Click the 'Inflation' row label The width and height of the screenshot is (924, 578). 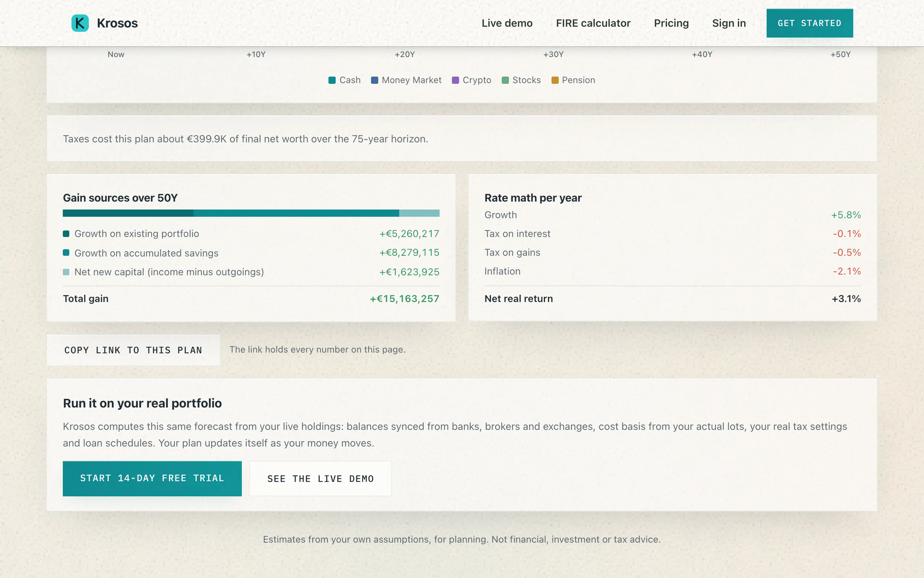(502, 271)
